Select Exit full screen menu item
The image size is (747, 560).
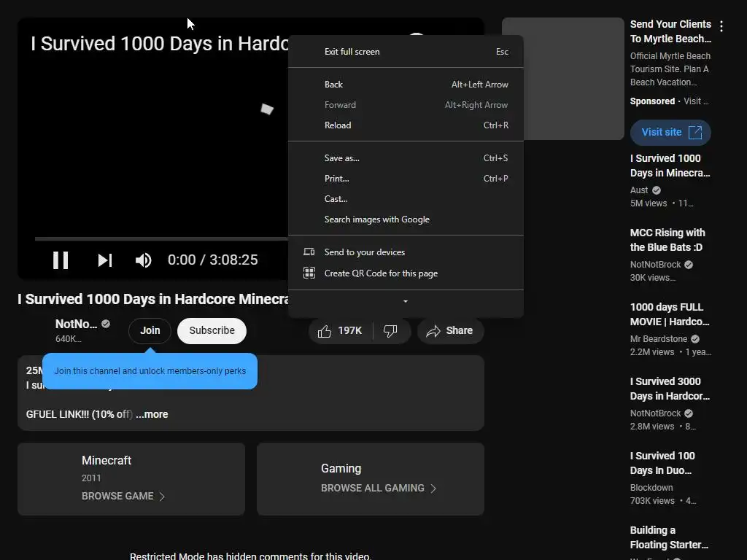point(406,52)
